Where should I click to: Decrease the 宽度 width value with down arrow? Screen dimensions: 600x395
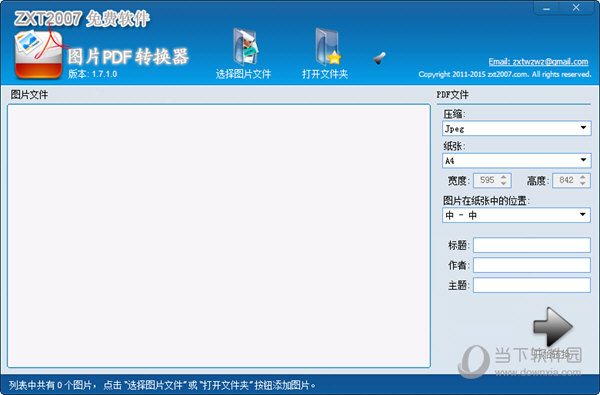pyautogui.click(x=504, y=183)
